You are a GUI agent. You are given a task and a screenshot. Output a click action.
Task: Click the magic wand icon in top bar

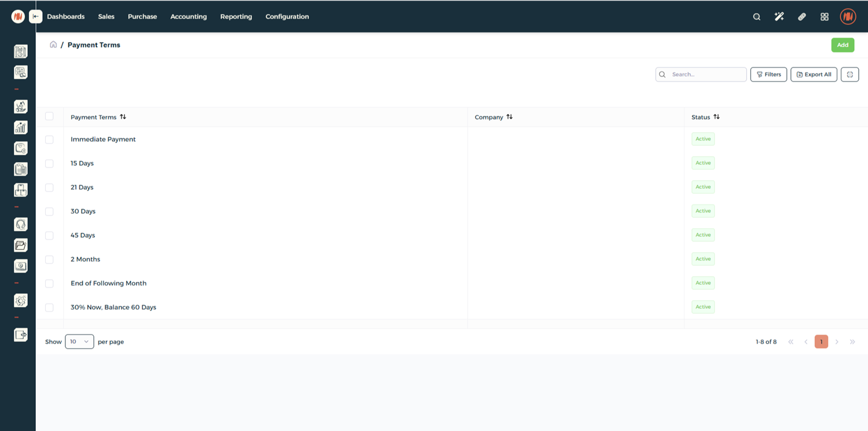779,17
